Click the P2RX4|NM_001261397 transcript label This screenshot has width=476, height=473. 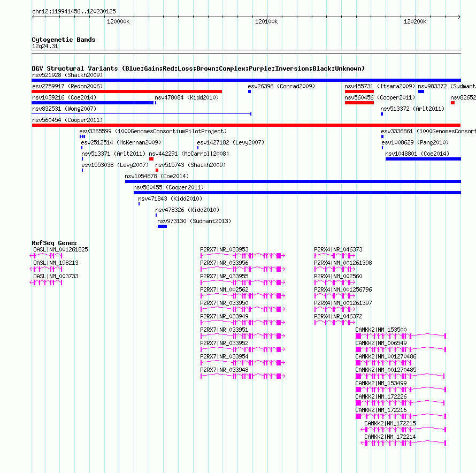pos(343,303)
